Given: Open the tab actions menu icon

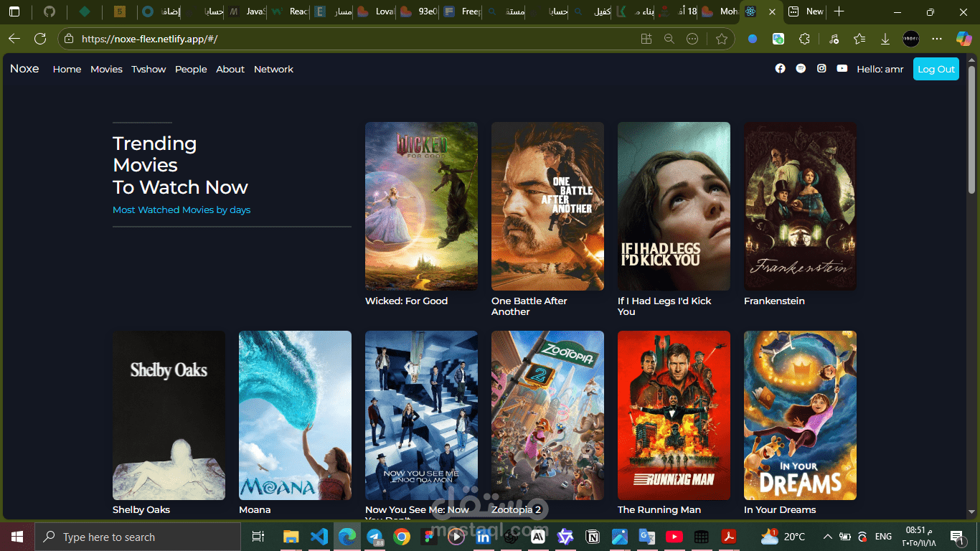Looking at the screenshot, I should coord(14,11).
